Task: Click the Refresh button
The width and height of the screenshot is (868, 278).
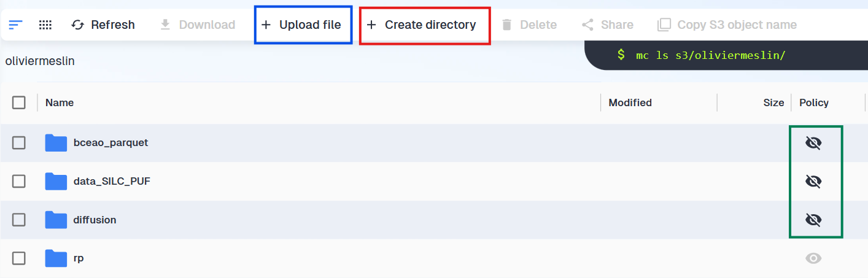Action: (103, 25)
